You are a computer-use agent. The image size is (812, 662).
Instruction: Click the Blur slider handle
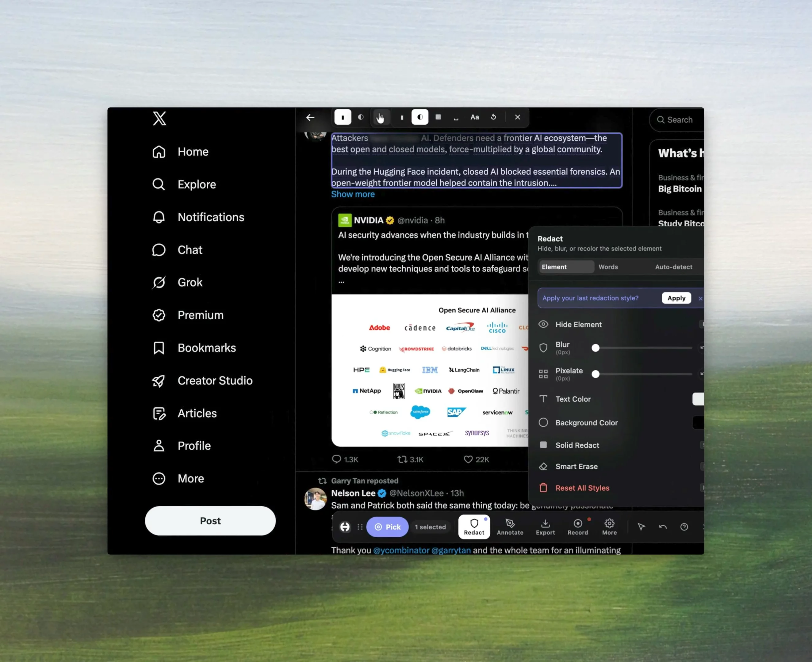tap(595, 348)
